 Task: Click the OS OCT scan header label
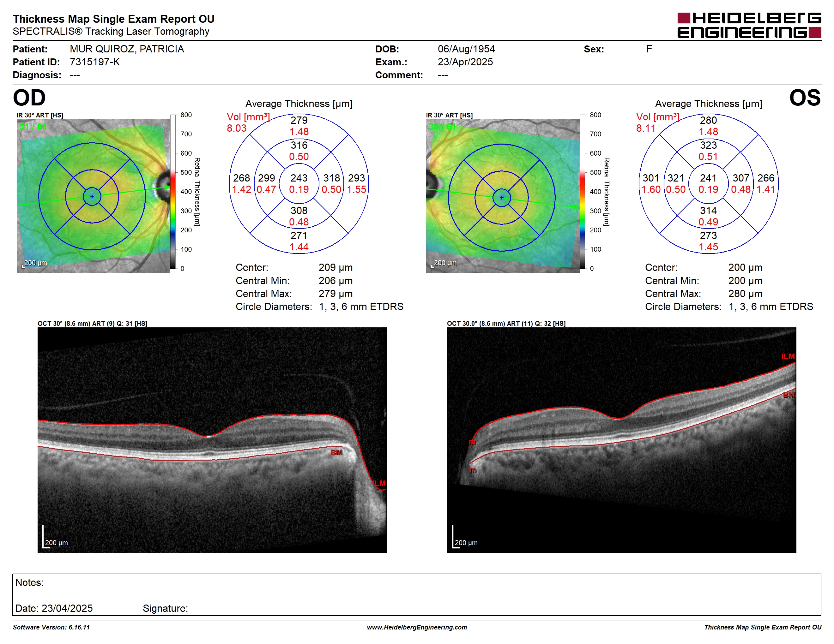click(506, 324)
